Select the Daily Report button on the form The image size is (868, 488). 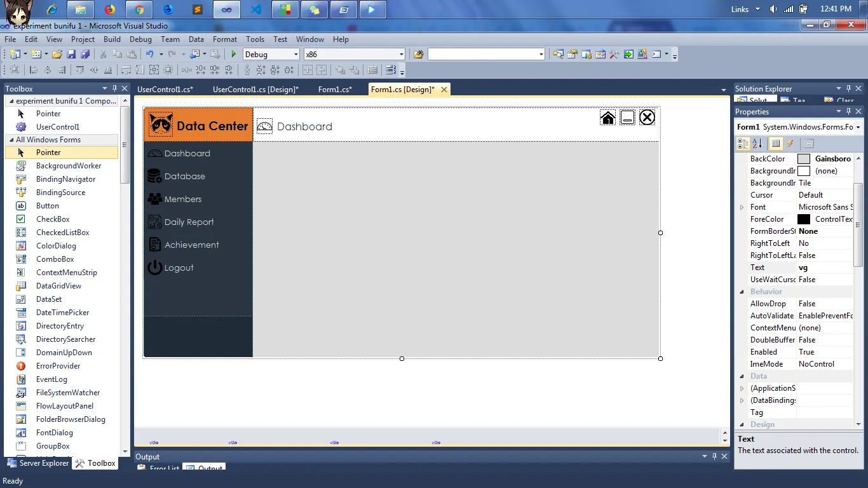(198, 222)
